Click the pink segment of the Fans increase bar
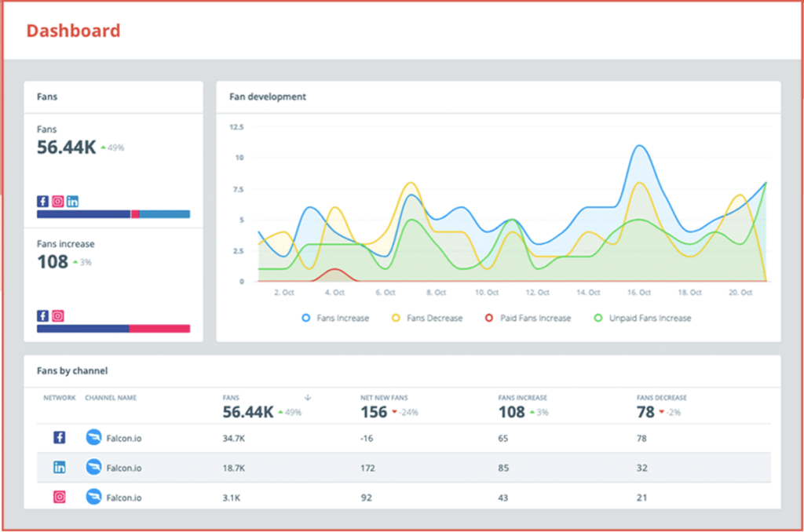This screenshot has width=804, height=532. coord(159,329)
